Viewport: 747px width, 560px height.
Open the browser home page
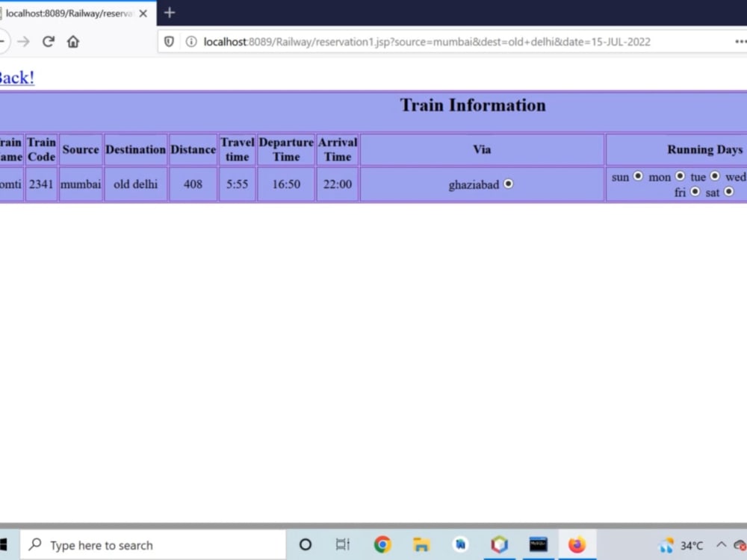coord(72,42)
